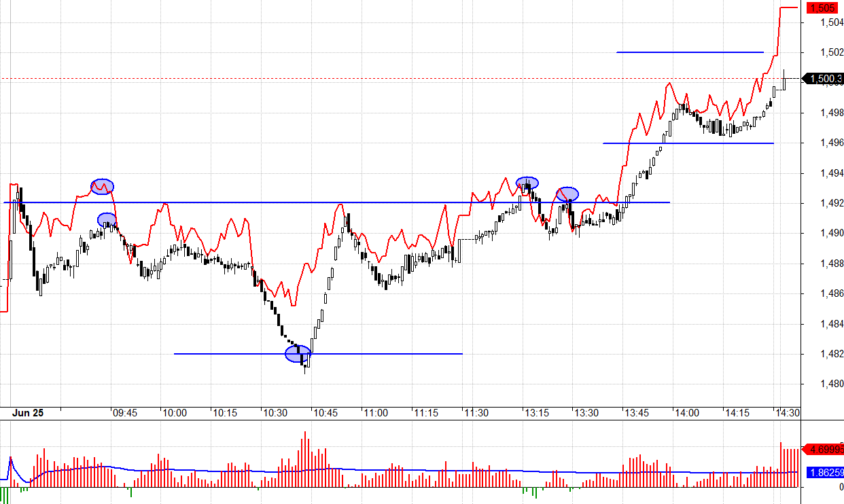Click the 14:30 time axis label
This screenshot has width=844, height=504.
pyautogui.click(x=788, y=413)
